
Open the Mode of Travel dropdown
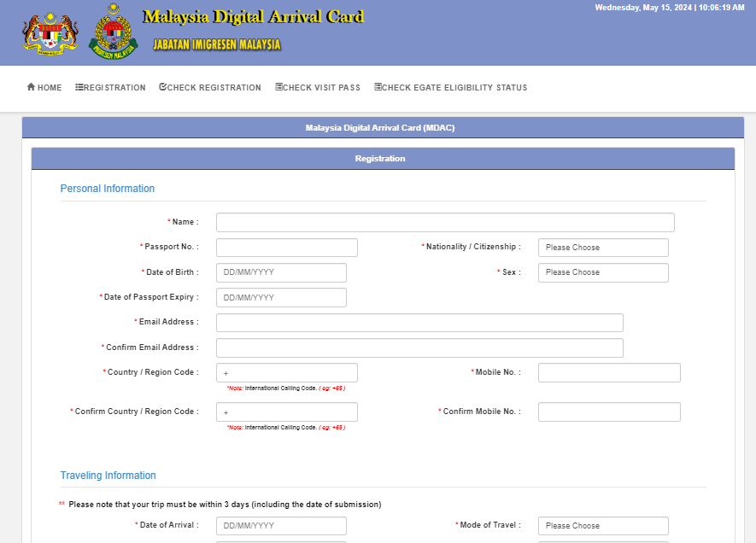pos(603,525)
